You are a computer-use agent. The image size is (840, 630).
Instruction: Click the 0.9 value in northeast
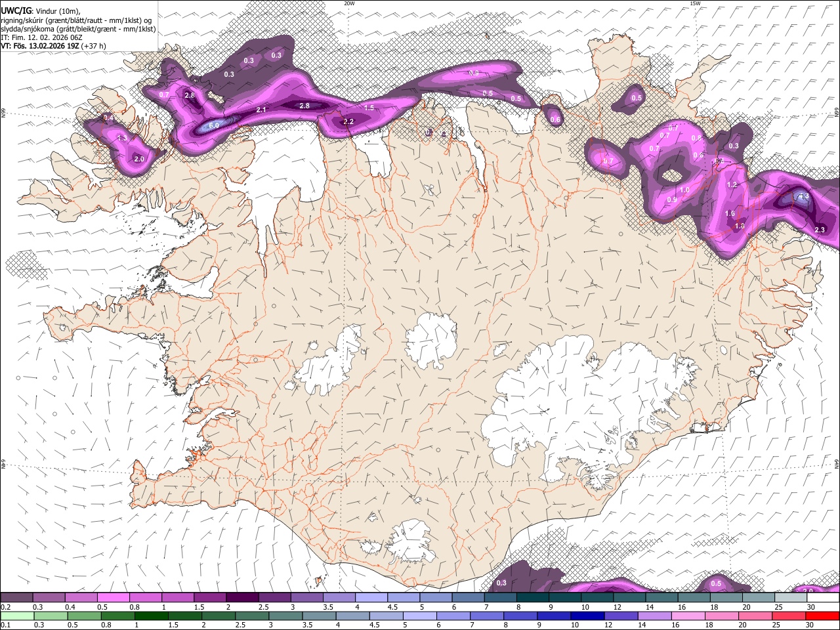(671, 199)
